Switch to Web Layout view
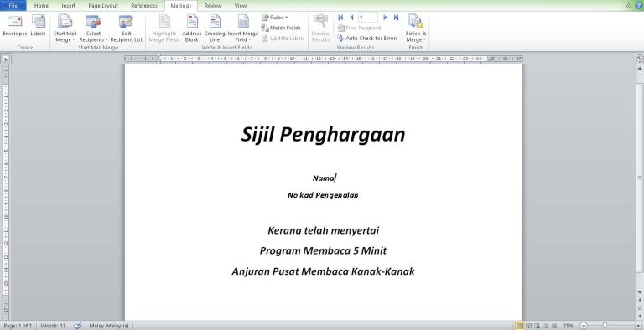 [538, 326]
